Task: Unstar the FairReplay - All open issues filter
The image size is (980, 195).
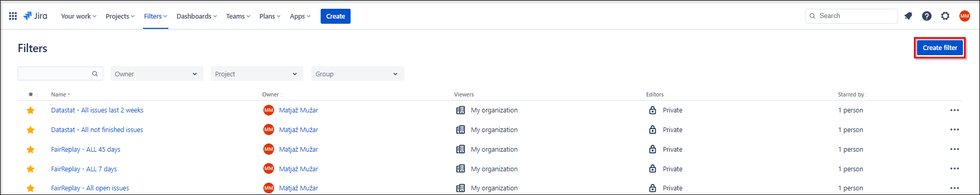Action: pyautogui.click(x=30, y=188)
